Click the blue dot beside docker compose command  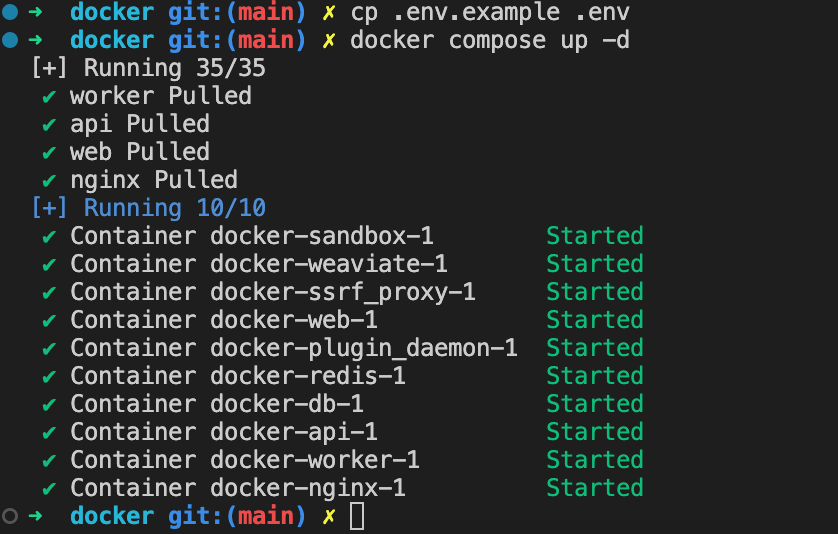(10, 41)
